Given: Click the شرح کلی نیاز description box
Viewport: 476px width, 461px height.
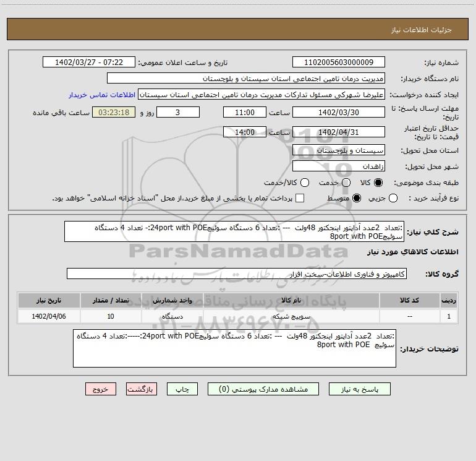Looking at the screenshot, I should point(234,231).
